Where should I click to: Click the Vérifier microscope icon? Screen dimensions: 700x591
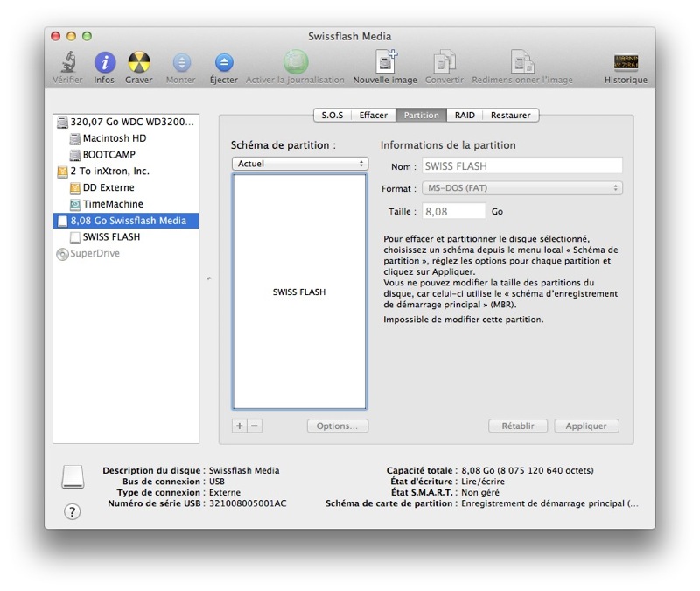pyautogui.click(x=68, y=63)
